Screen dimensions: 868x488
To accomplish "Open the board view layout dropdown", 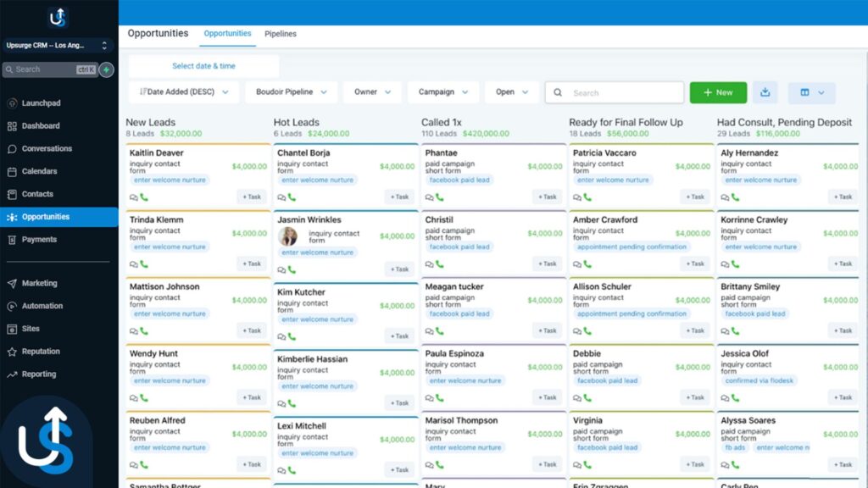I will 811,92.
